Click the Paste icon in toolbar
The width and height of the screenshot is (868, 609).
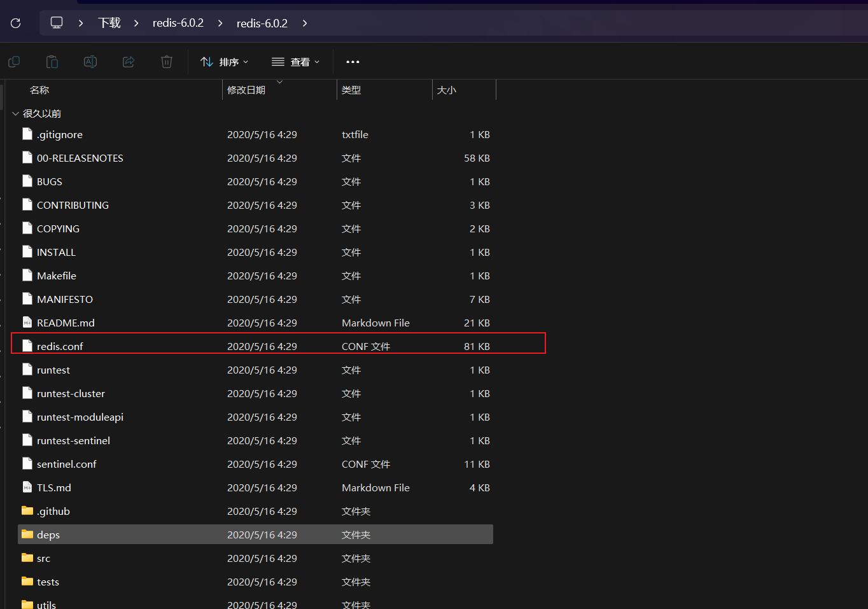pyautogui.click(x=52, y=62)
